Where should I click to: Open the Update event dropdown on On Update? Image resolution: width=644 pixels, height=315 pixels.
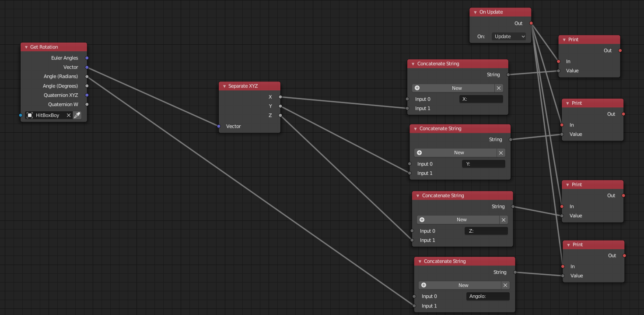509,36
